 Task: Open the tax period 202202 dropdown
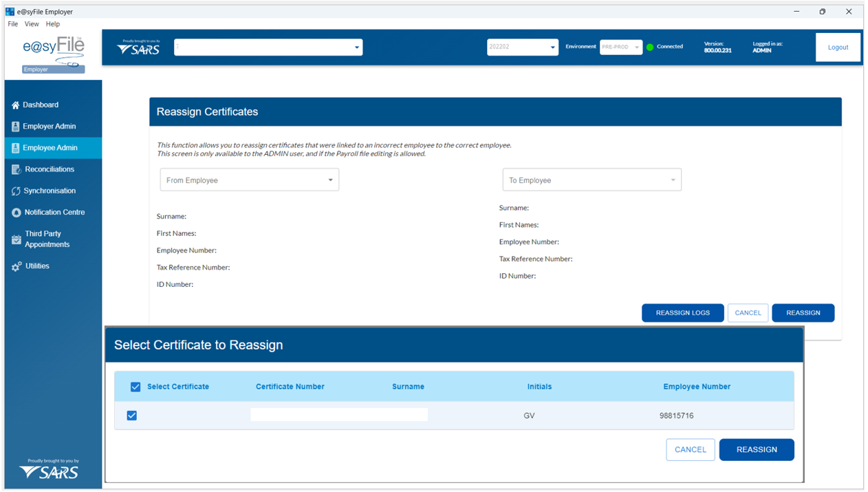[x=522, y=47]
